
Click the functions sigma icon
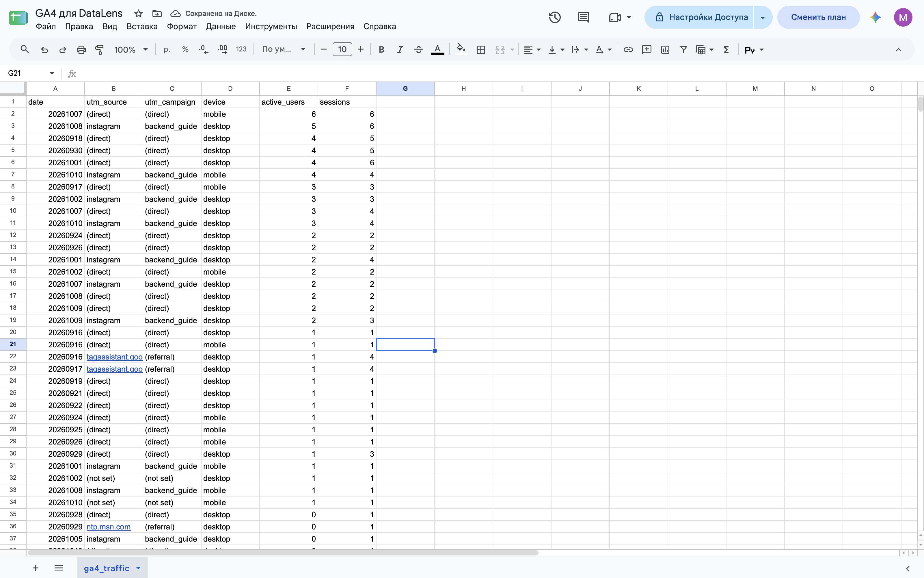click(x=726, y=50)
